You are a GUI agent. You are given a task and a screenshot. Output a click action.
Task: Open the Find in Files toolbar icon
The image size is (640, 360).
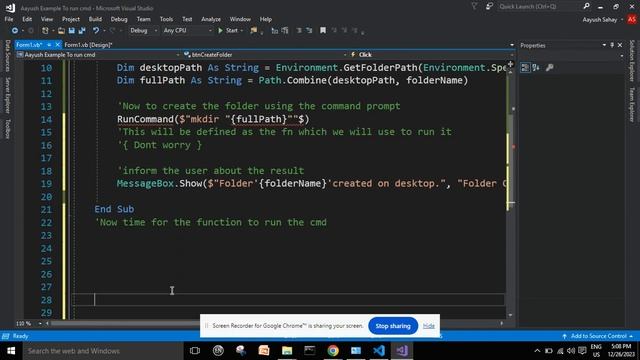click(254, 31)
